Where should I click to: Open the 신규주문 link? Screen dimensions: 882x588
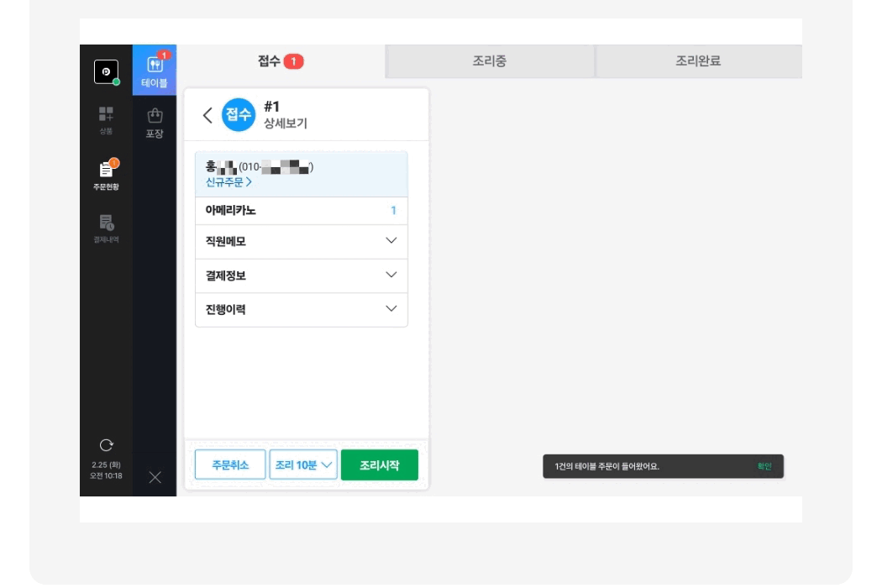tap(228, 182)
